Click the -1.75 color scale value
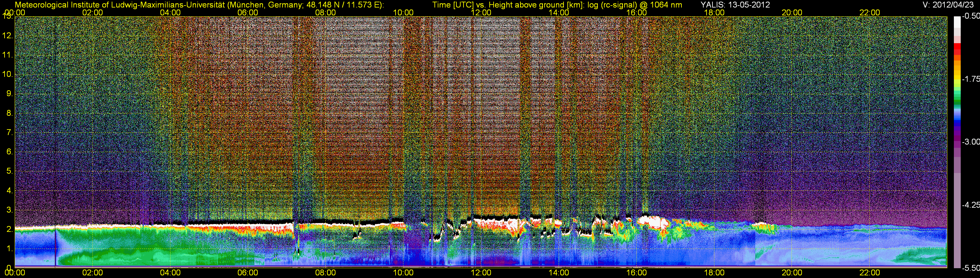The image size is (980, 278). [971, 79]
